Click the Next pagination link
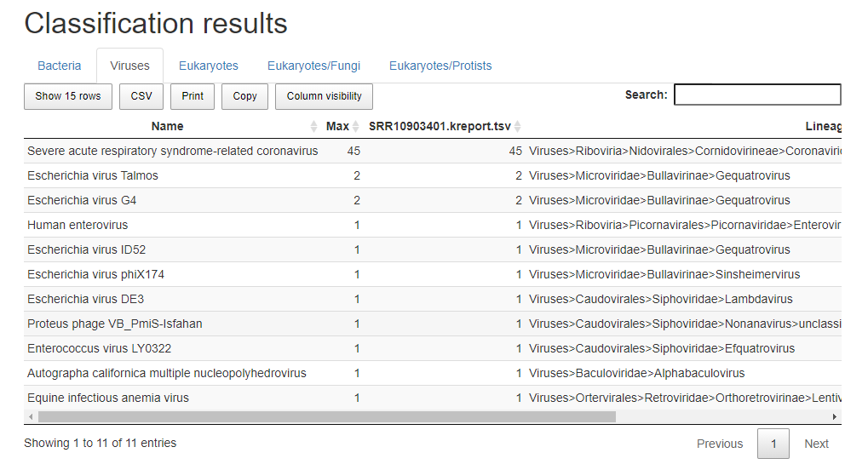 pos(816,444)
